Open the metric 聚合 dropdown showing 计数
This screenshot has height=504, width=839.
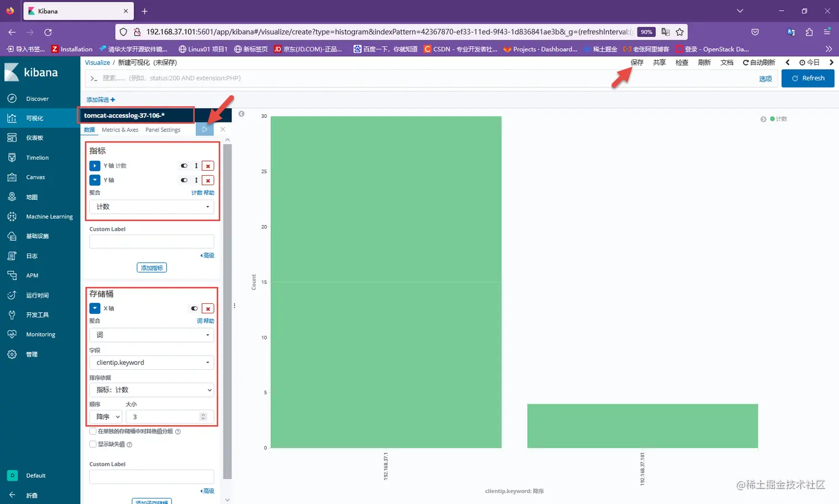coord(151,207)
